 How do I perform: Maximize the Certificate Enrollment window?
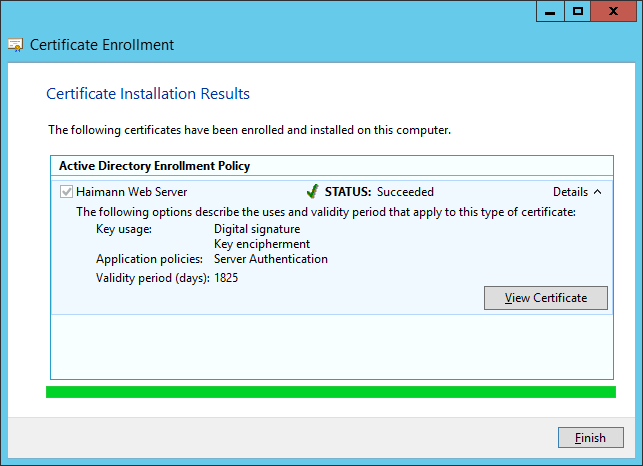click(x=577, y=11)
